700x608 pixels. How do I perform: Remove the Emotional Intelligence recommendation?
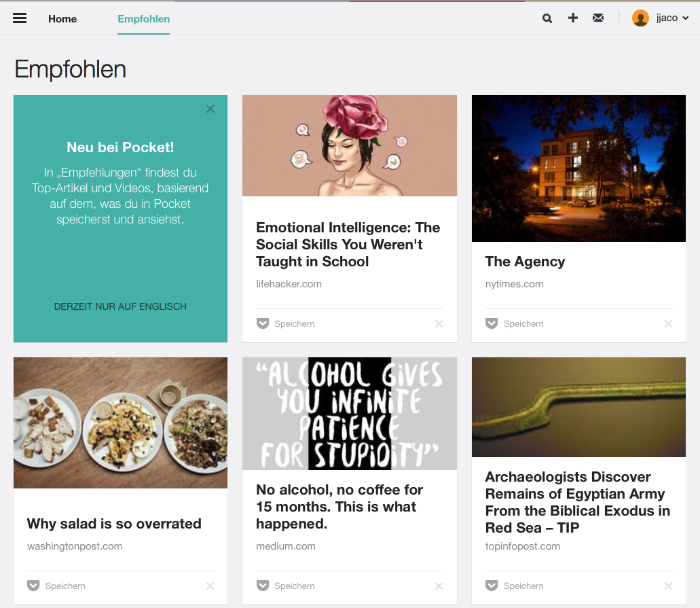pos(439,324)
